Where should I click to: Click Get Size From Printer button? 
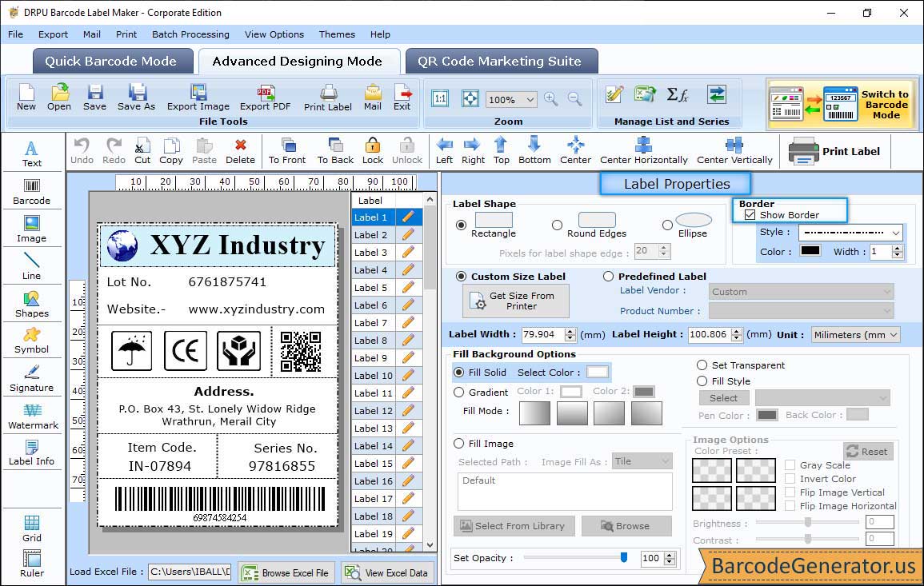tap(516, 301)
